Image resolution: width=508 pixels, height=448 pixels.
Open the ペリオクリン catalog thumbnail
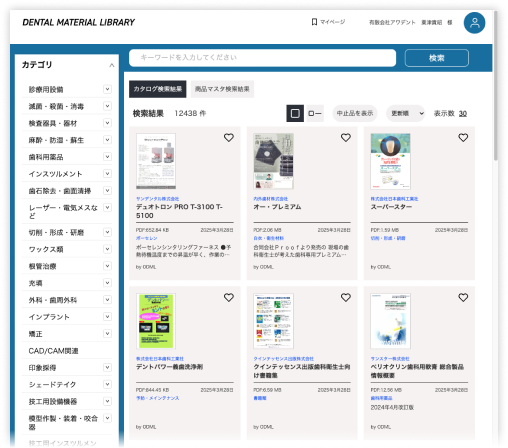point(390,321)
